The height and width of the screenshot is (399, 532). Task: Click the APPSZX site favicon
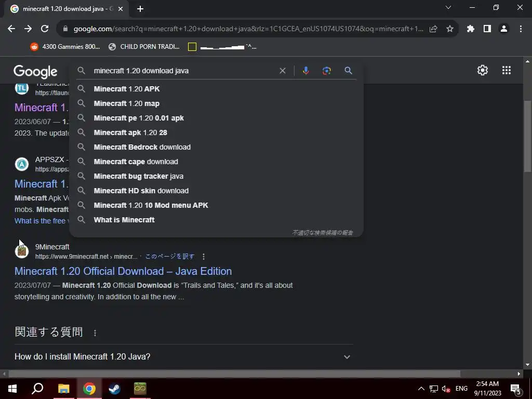point(22,164)
